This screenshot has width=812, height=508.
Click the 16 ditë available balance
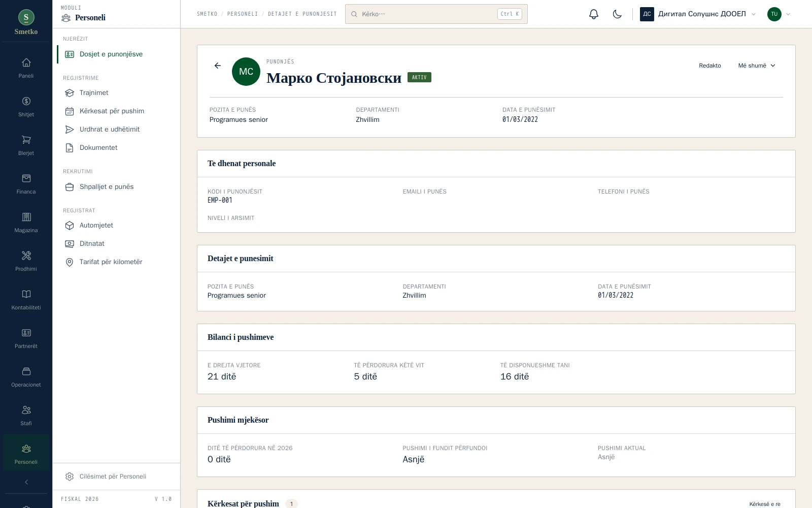point(515,376)
